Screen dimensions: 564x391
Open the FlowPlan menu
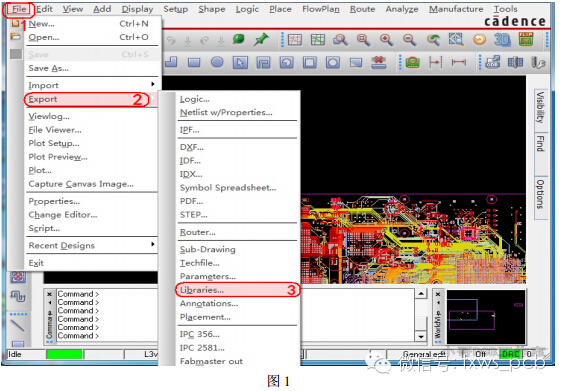click(320, 9)
